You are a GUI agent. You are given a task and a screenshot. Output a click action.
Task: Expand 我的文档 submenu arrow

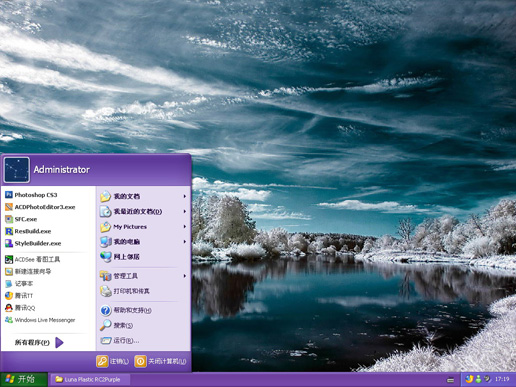click(184, 196)
